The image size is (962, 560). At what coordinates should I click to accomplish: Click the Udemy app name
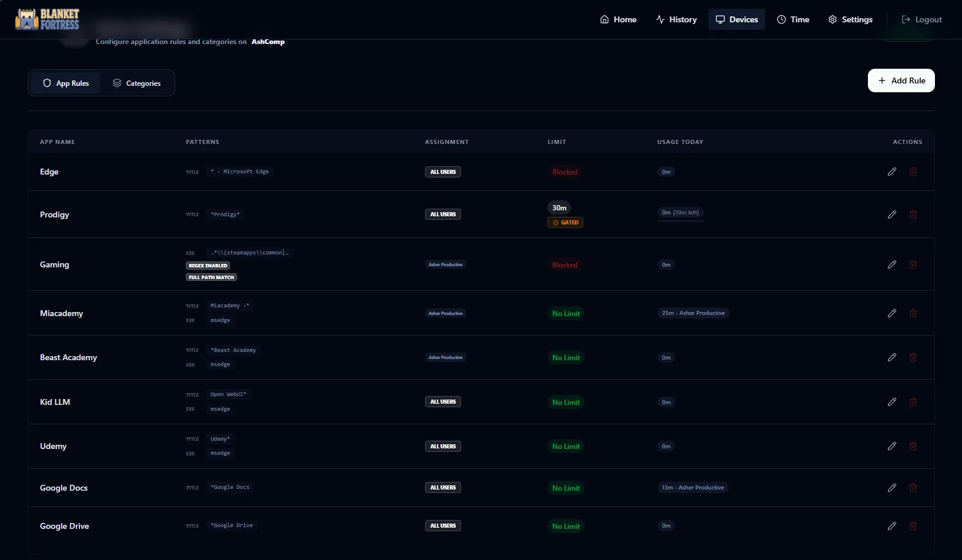coord(54,446)
